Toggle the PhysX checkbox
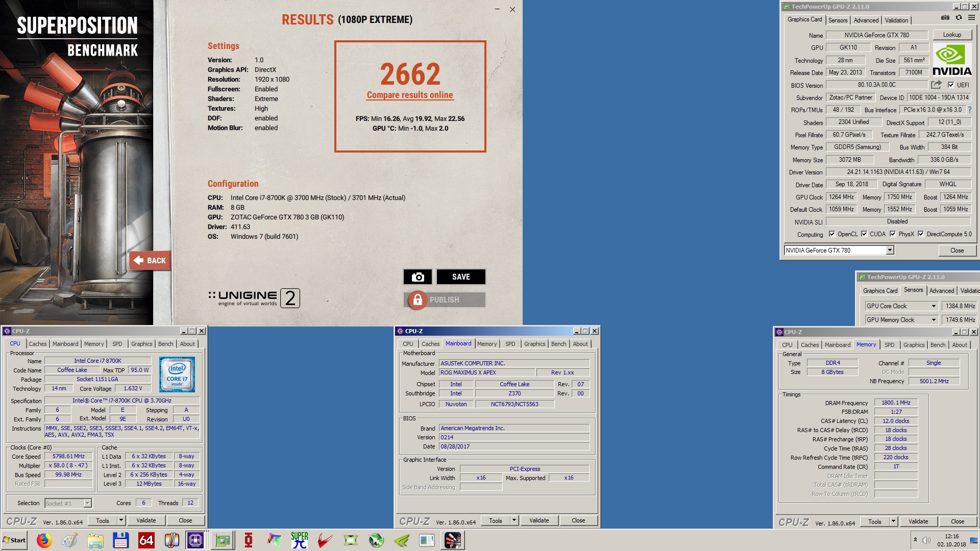The height and width of the screenshot is (551, 980). click(x=893, y=234)
